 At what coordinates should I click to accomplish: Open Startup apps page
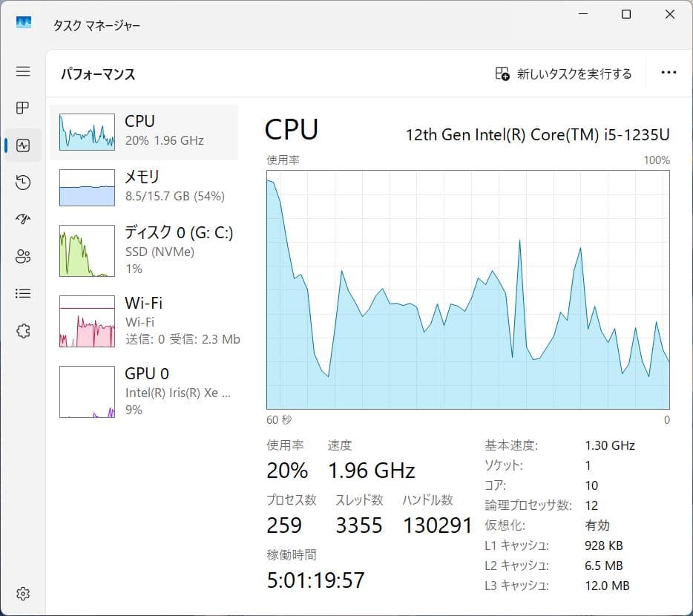click(x=22, y=219)
